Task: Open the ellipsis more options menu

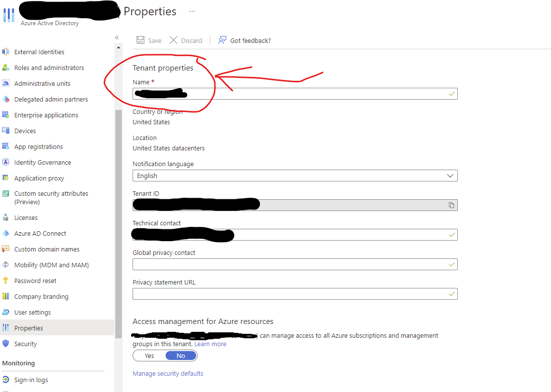Action: pos(192,11)
